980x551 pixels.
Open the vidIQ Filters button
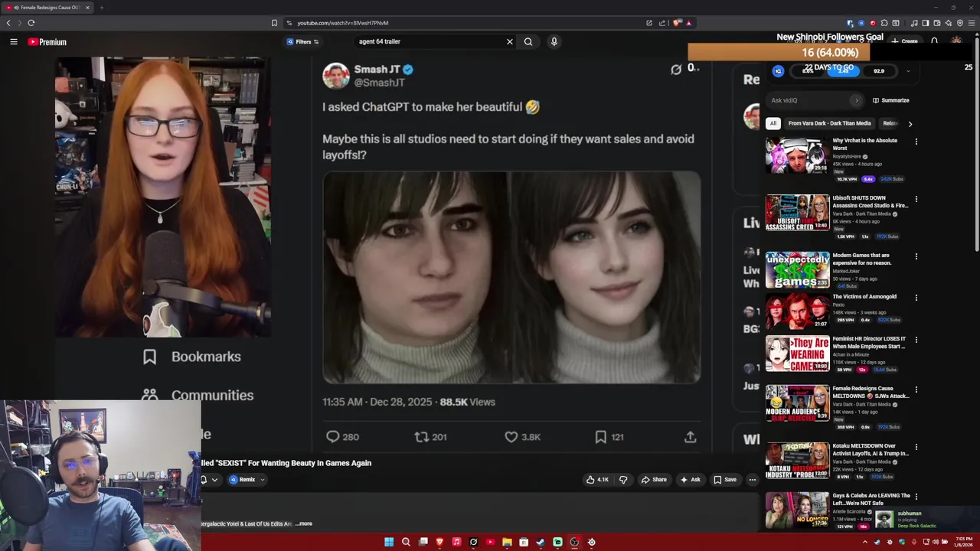[x=303, y=41]
